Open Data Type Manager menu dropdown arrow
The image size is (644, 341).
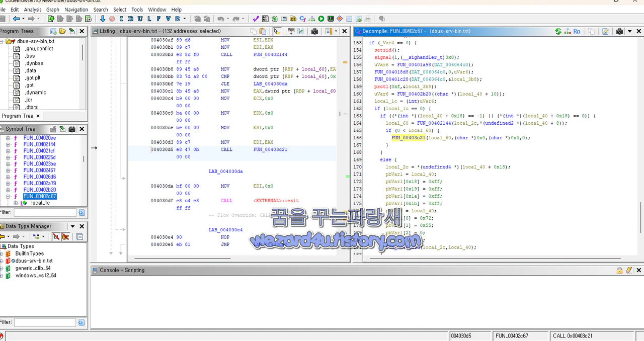point(72,226)
